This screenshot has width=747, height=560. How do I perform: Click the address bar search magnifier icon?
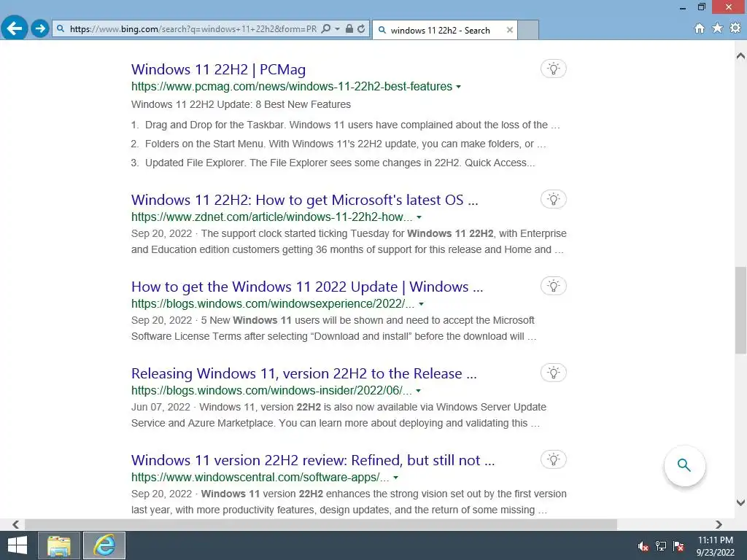coord(326,29)
